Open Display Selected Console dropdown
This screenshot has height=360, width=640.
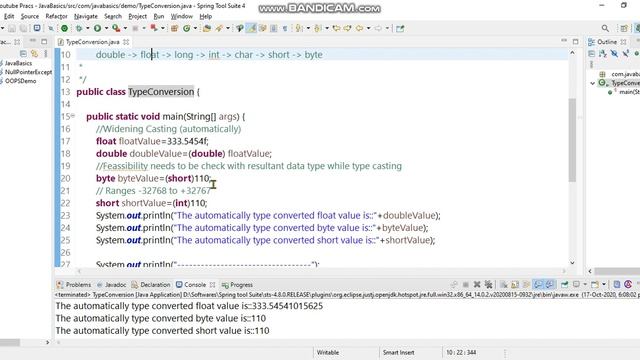(x=585, y=284)
